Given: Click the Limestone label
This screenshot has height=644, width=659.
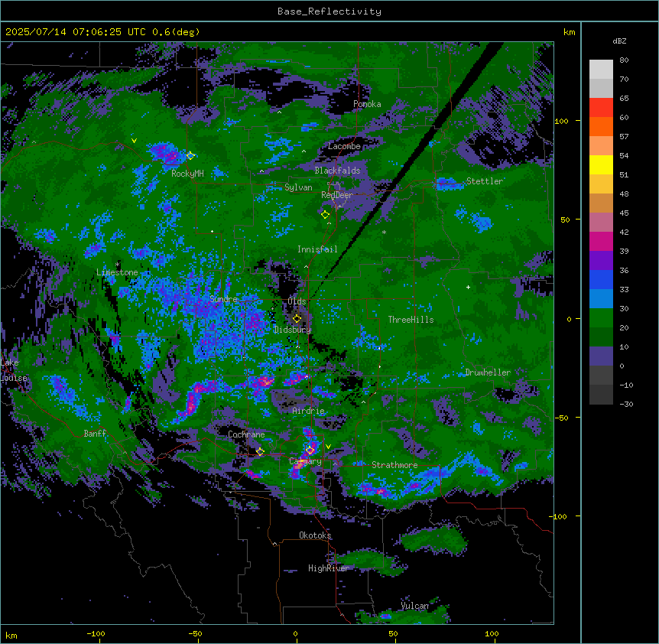Looking at the screenshot, I should 117,272.
